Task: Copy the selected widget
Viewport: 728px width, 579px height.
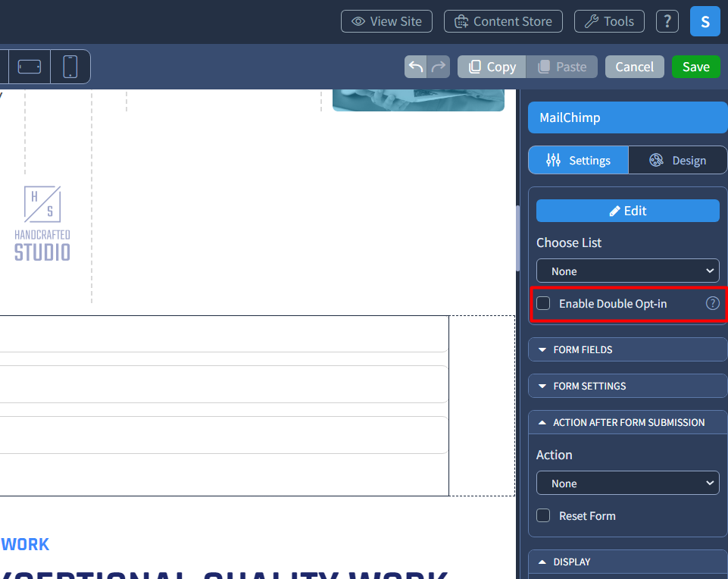Action: coord(492,67)
